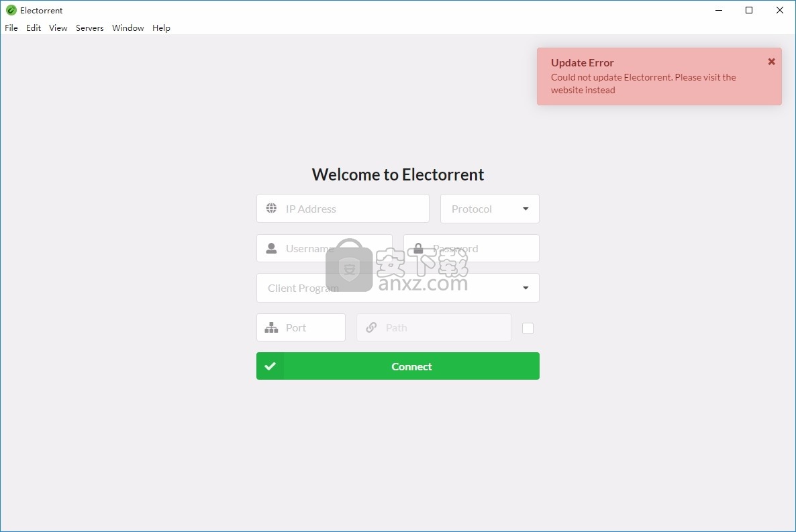Tick the checkbox beside the Path field
Image resolution: width=796 pixels, height=532 pixels.
coord(528,329)
